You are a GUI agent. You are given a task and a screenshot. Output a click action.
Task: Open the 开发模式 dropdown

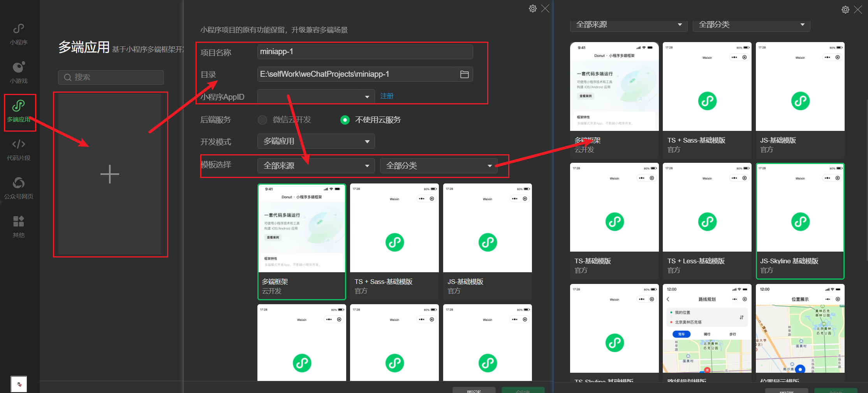[316, 141]
